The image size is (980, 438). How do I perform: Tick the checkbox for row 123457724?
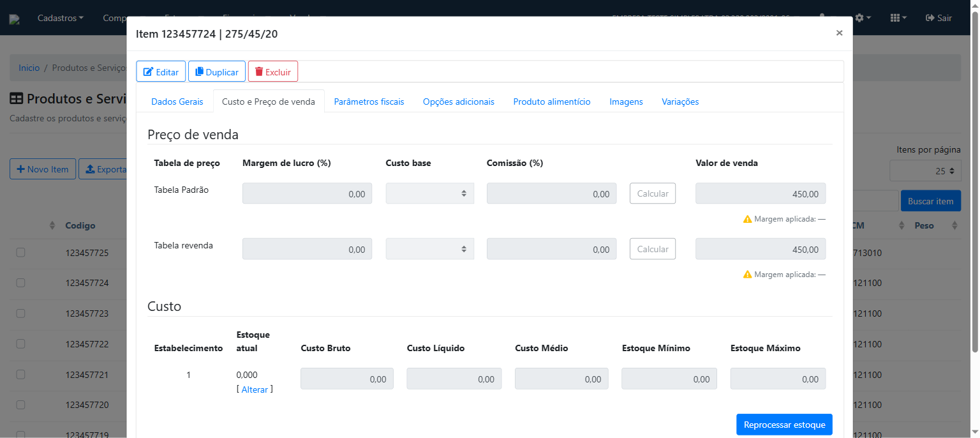[20, 283]
